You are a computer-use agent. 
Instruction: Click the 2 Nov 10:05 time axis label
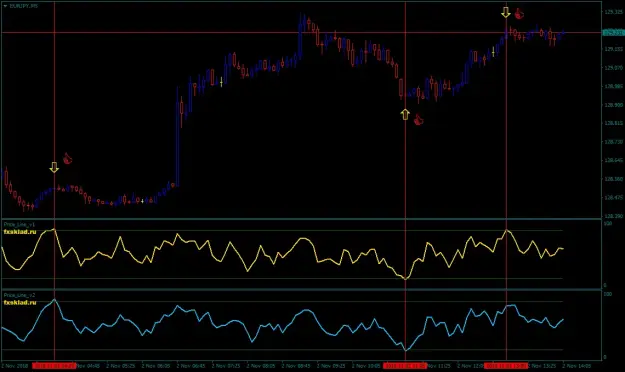(x=366, y=366)
